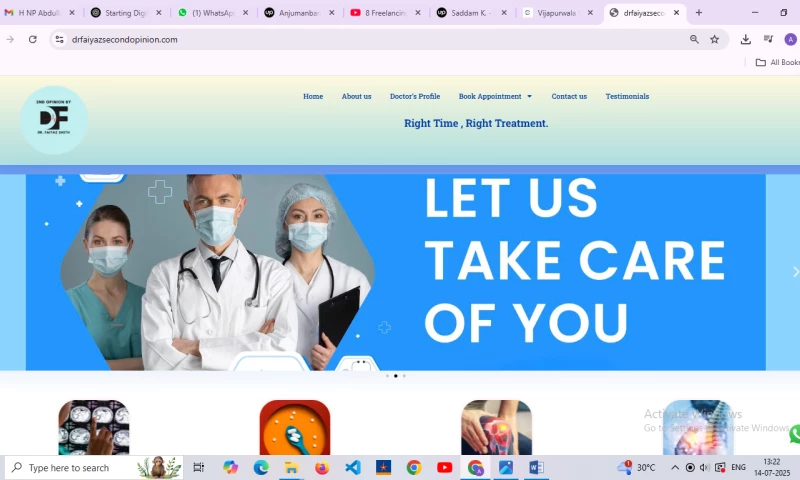
Task: Open YouTube app from the taskbar
Action: click(x=444, y=467)
